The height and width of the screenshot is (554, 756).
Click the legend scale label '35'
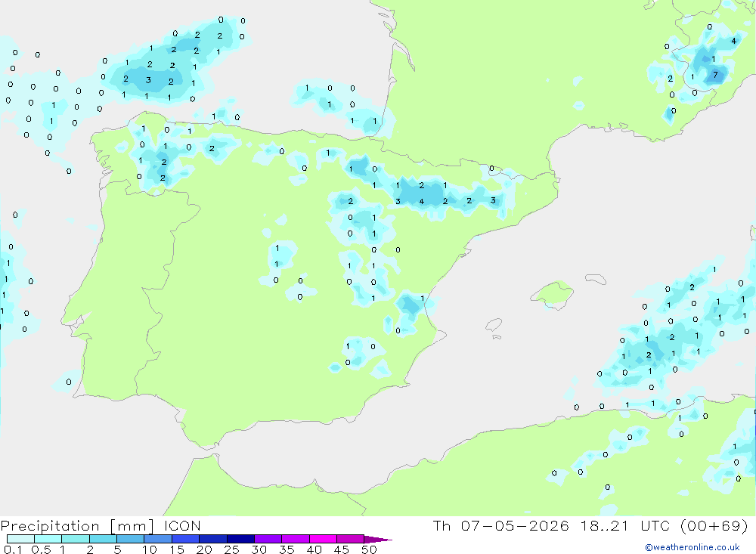pyautogui.click(x=287, y=549)
